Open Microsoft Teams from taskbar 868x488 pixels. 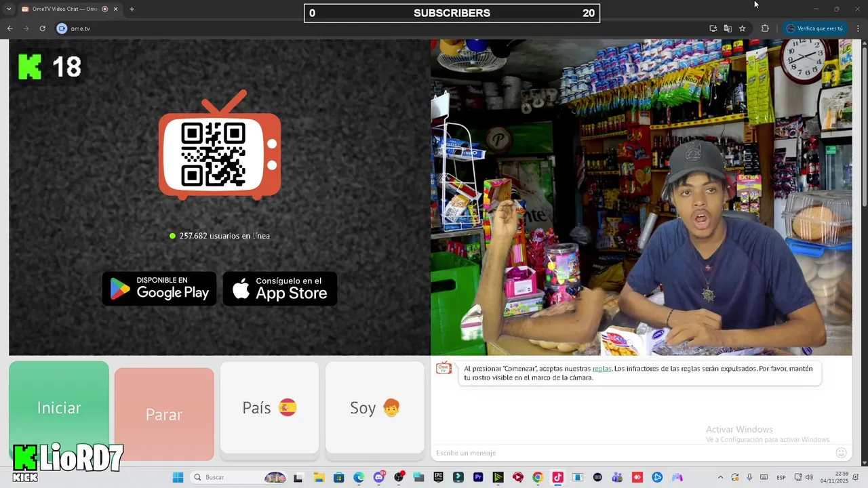point(617,477)
